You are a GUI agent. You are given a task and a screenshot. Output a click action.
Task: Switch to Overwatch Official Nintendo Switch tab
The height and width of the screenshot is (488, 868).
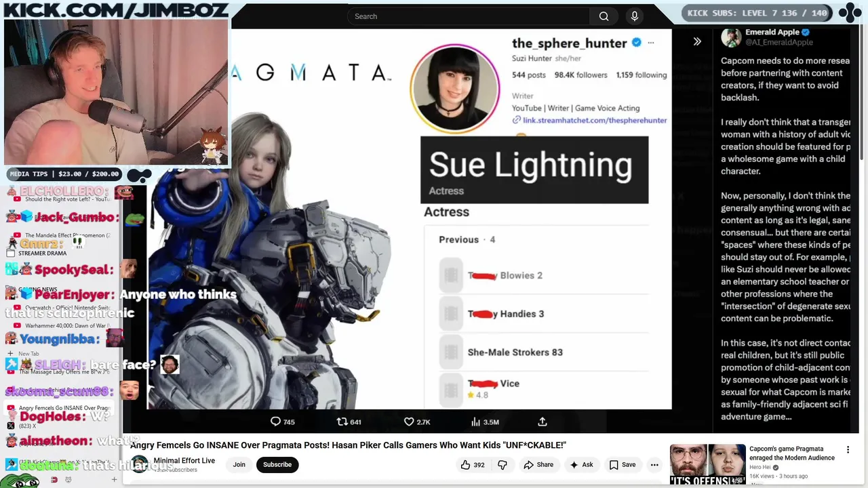[61, 308]
